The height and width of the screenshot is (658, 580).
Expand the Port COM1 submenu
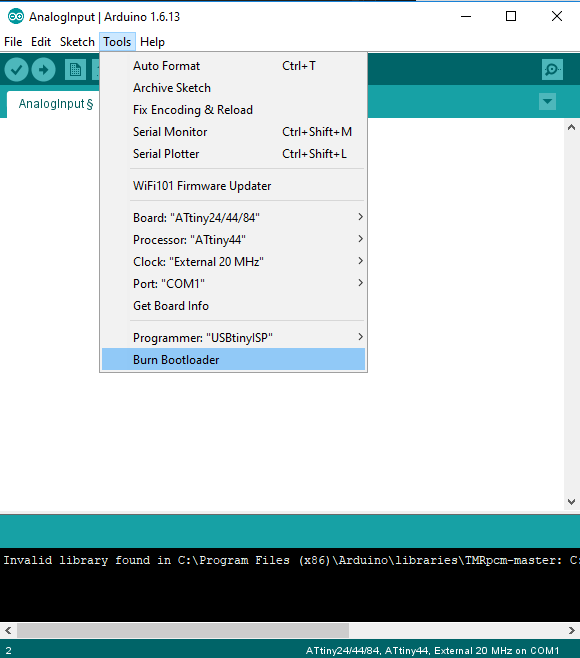point(233,284)
